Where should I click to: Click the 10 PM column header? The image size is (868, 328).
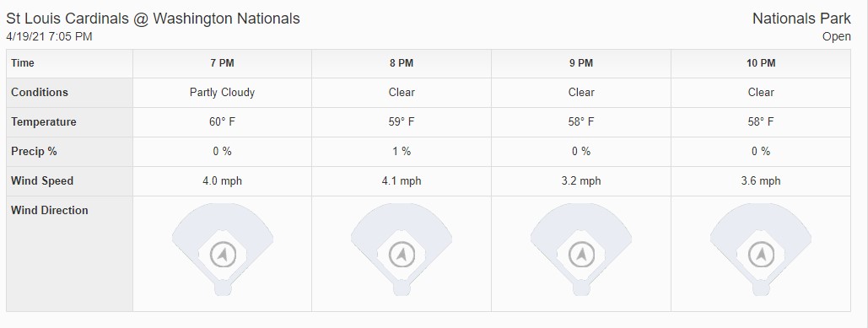[761, 63]
